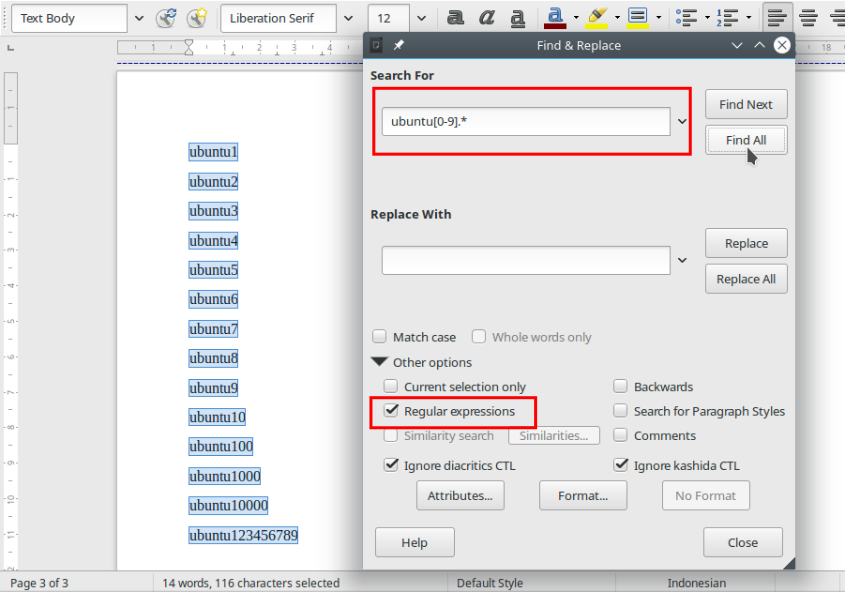
Task: Open the font color picker arrow
Action: click(577, 17)
